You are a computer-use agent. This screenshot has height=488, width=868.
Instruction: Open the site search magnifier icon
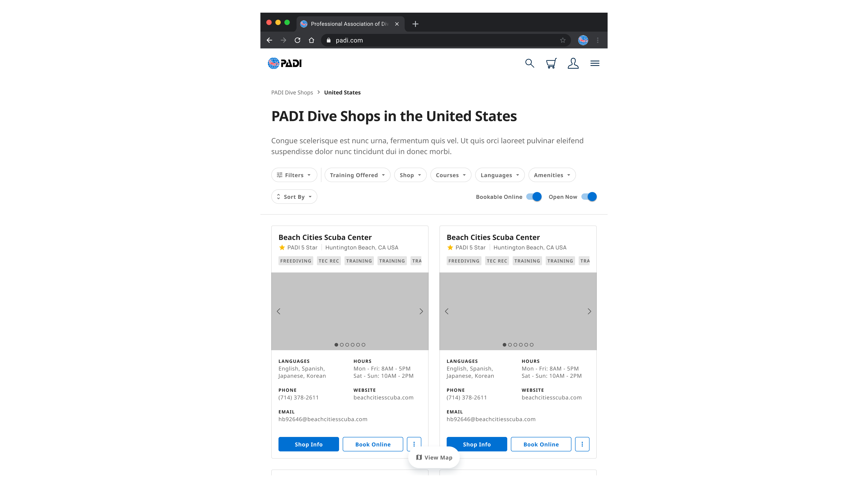tap(529, 63)
